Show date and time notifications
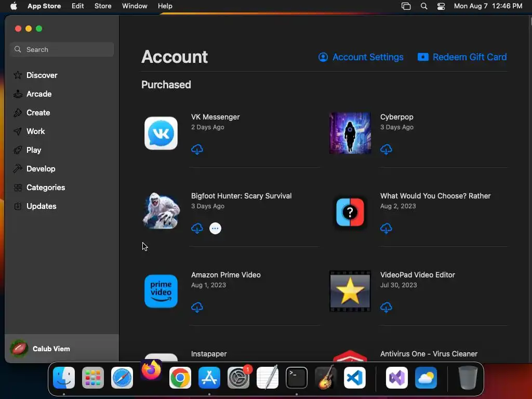Screen dimensions: 532x399 tap(488, 6)
